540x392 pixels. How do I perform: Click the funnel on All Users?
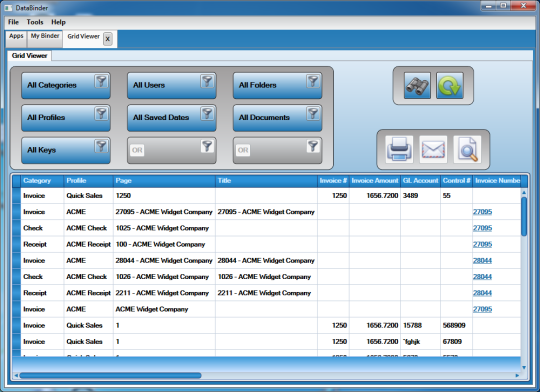coord(207,82)
